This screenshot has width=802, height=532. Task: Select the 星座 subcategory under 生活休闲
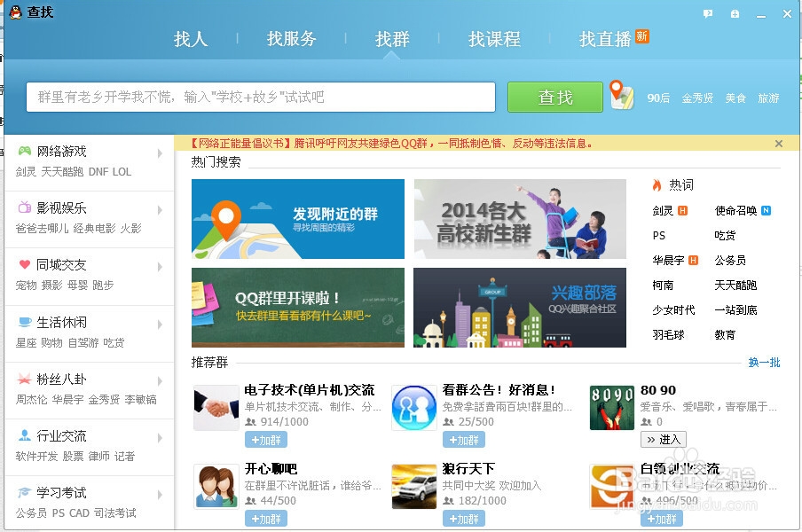(x=26, y=343)
